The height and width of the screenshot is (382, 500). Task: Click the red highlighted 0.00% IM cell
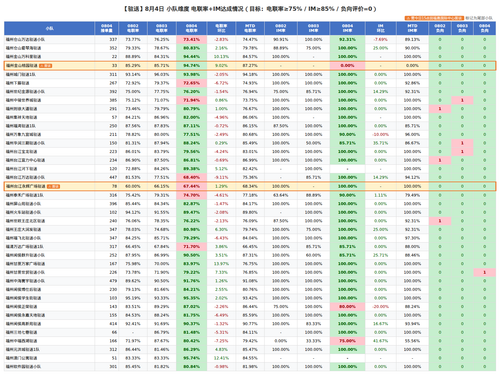[347, 66]
